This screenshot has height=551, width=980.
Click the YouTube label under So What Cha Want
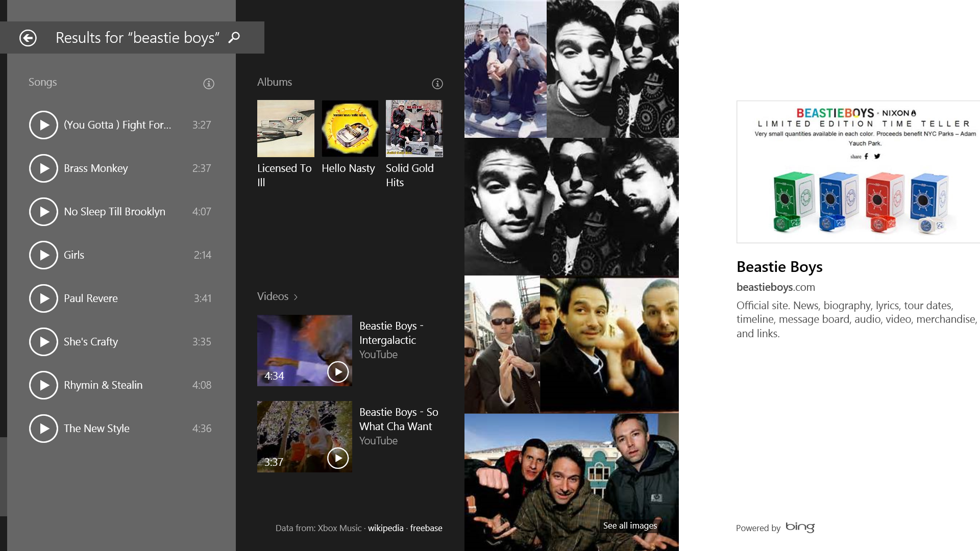coord(378,441)
